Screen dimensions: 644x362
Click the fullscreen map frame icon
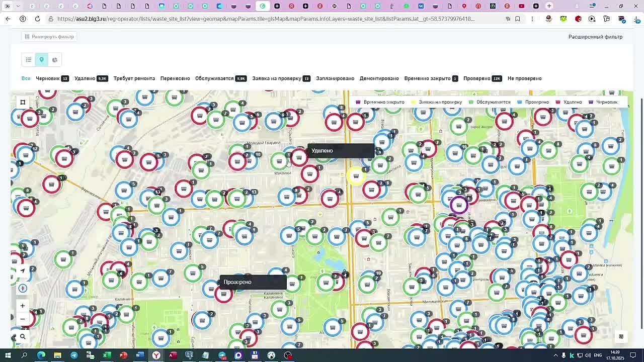23,103
